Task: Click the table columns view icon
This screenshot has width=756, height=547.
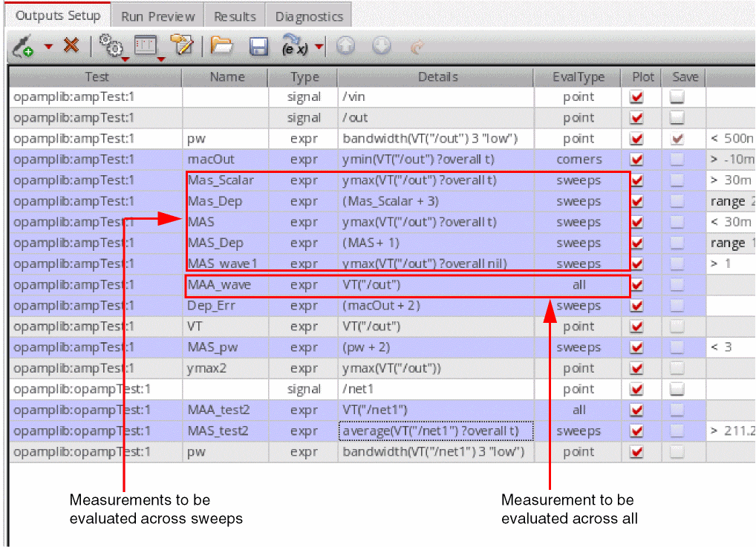Action: pyautogui.click(x=146, y=45)
